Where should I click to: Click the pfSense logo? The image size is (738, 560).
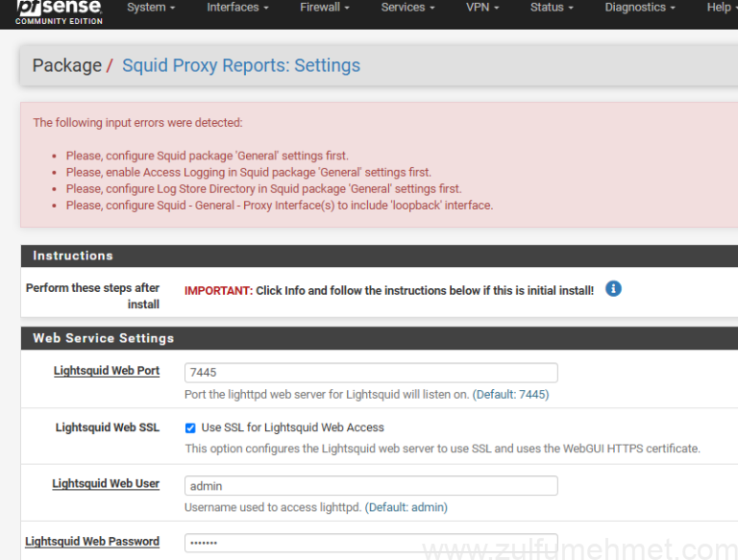[59, 12]
